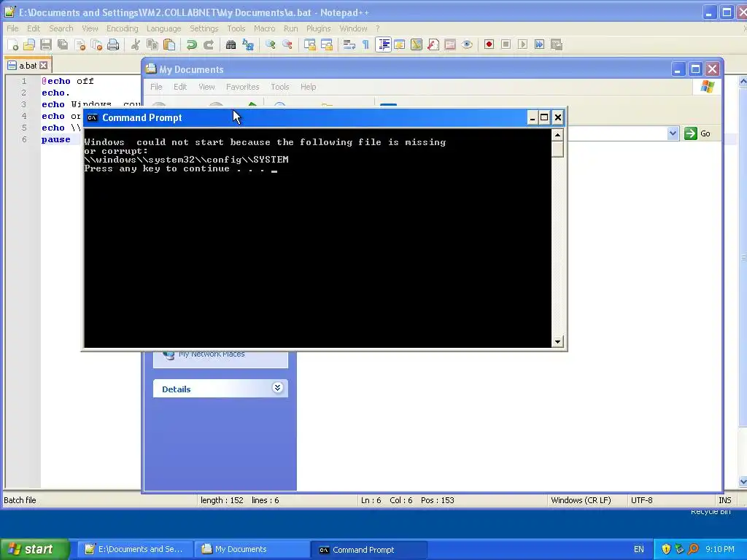
Task: Click the Open file icon in Notepad++ toolbar
Action: [x=29, y=44]
